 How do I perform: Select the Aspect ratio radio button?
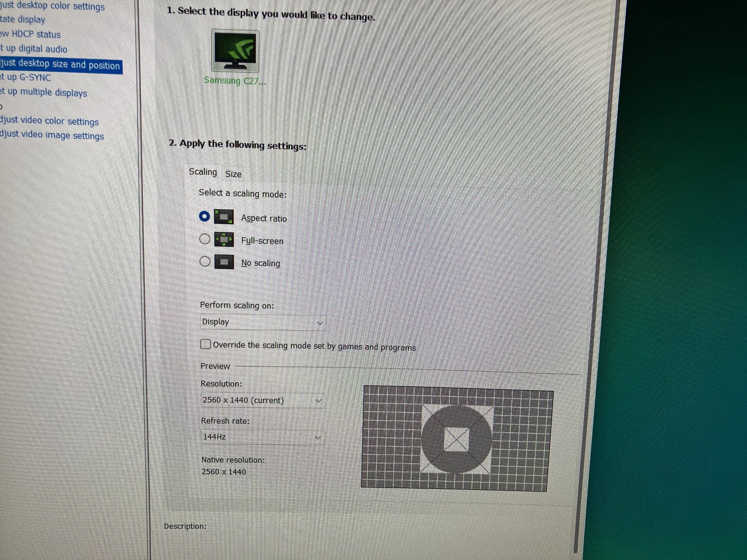204,216
